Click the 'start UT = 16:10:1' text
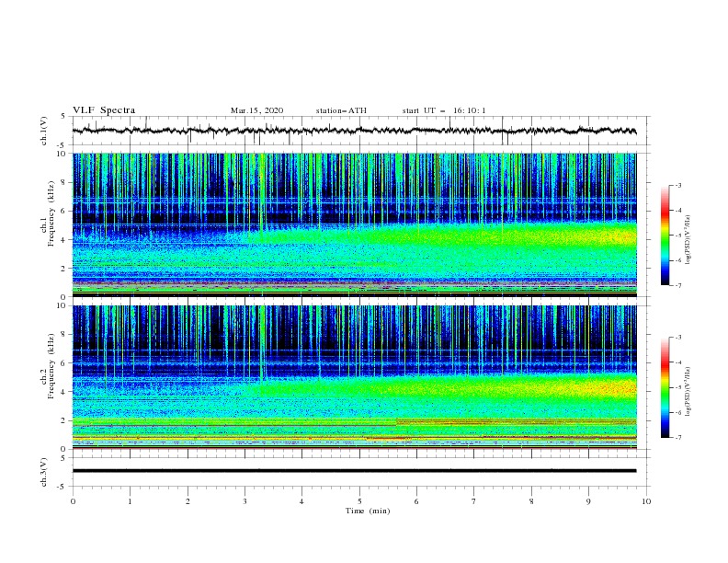The width and height of the screenshot is (728, 563). tap(444, 110)
